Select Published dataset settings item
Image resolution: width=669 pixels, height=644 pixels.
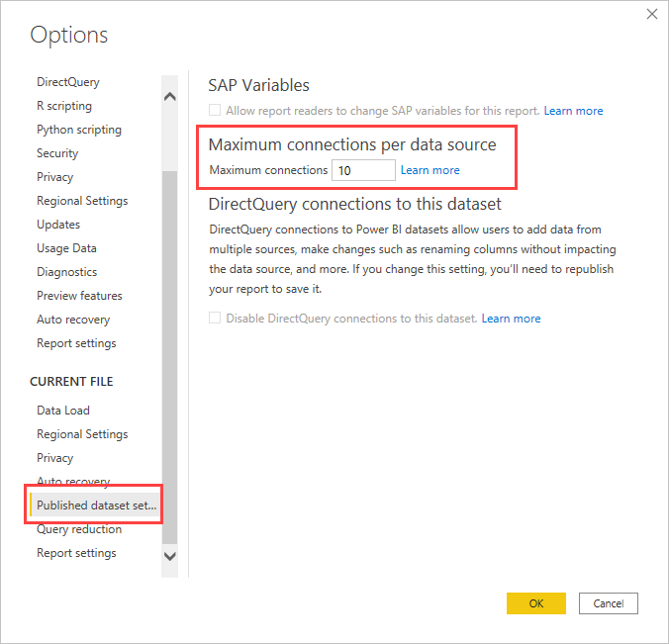point(95,505)
